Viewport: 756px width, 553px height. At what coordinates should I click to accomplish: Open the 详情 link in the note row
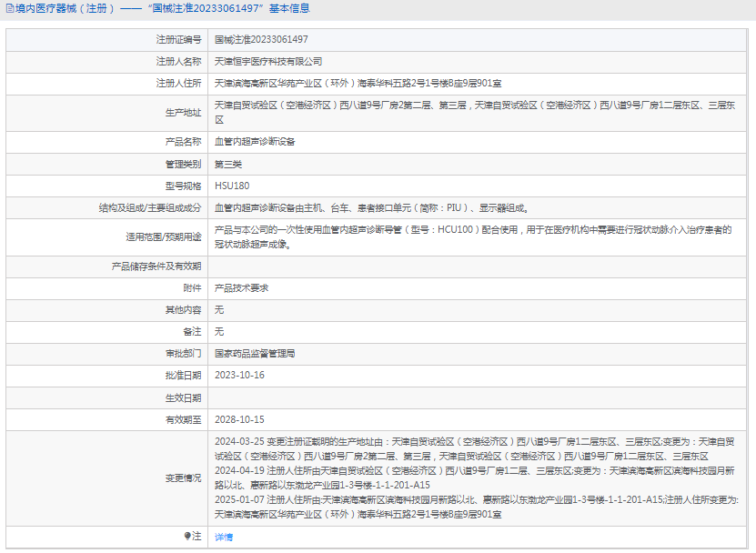point(224,537)
